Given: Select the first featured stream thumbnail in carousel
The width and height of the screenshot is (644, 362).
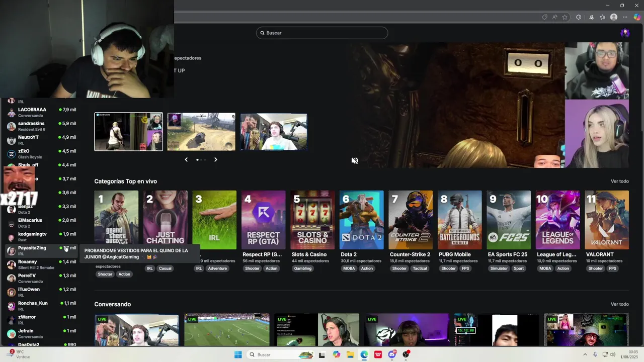Looking at the screenshot, I should [x=129, y=132].
